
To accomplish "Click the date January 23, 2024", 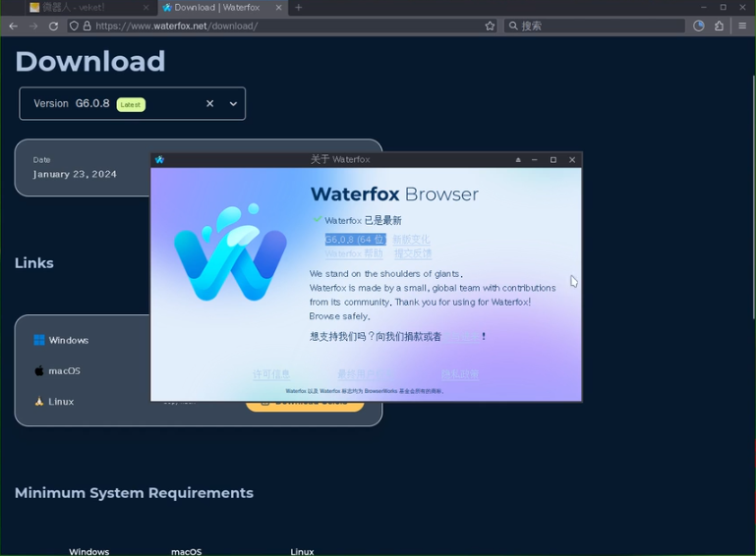I will click(75, 175).
